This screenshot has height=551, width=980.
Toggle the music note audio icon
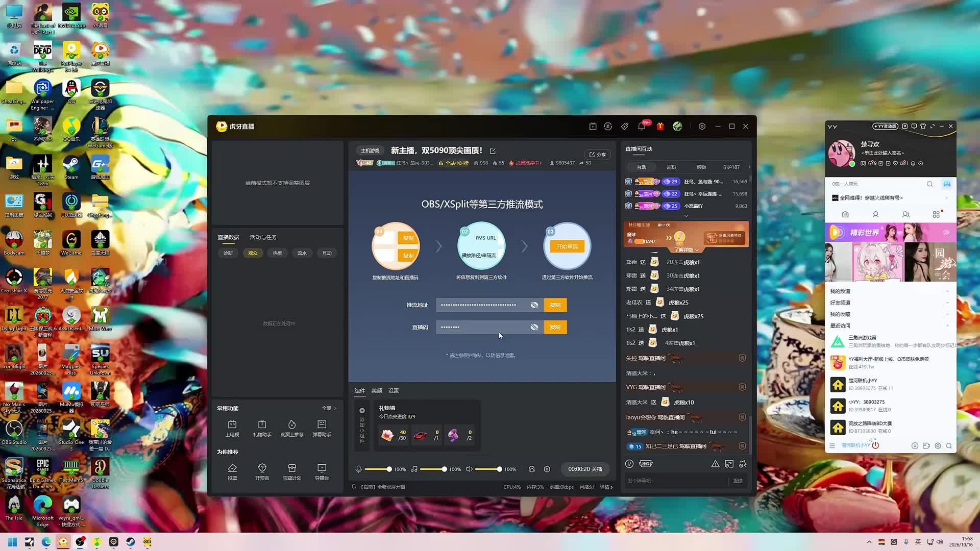[414, 469]
